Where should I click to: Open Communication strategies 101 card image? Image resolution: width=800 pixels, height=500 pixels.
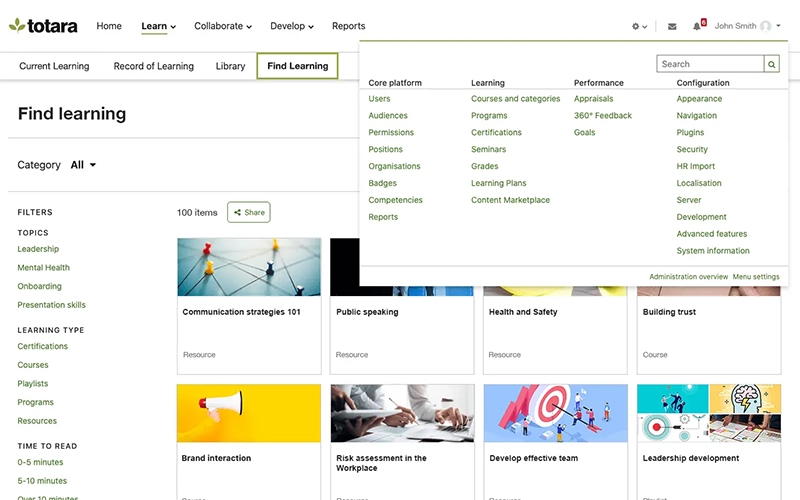[249, 267]
